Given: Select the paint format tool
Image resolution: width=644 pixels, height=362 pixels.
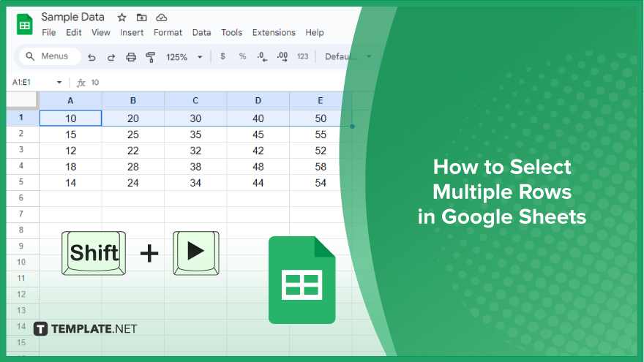Looking at the screenshot, I should (x=150, y=57).
